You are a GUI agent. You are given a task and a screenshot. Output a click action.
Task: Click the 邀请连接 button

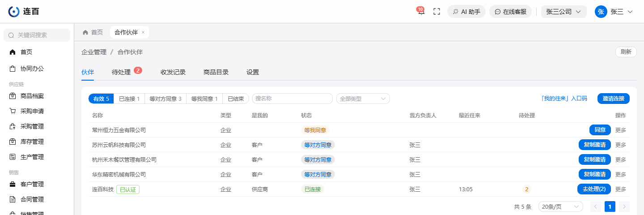614,99
